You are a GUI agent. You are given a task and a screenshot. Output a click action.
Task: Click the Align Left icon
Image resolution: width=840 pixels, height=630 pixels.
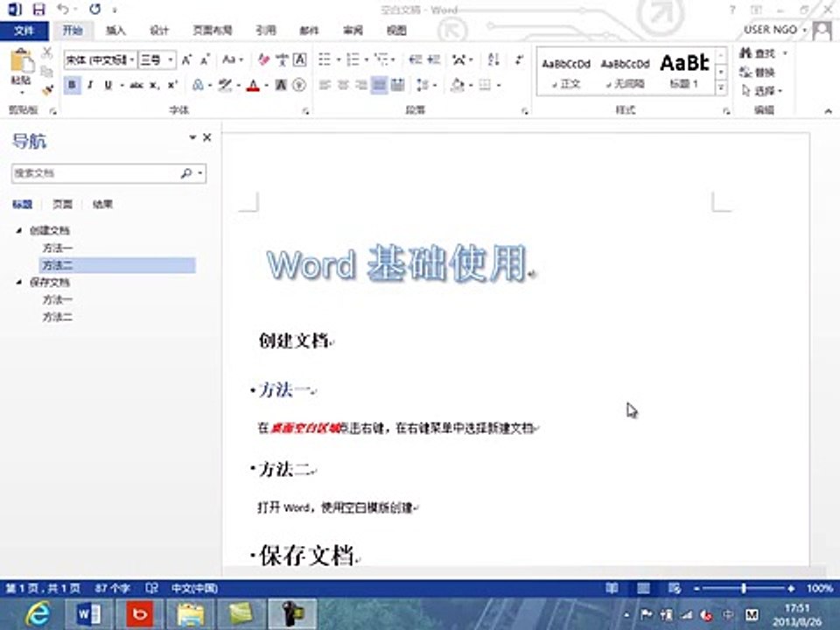tap(325, 85)
